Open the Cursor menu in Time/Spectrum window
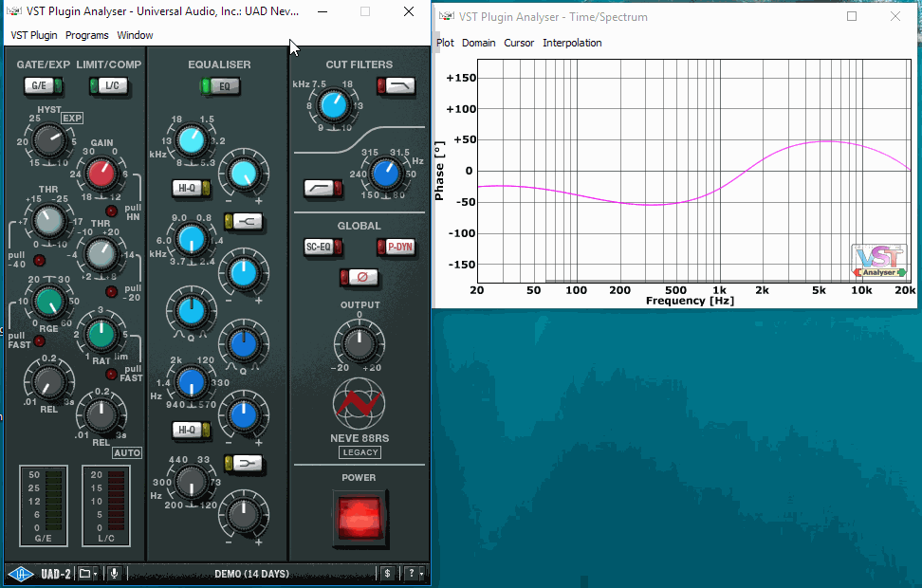Viewport: 922px width, 588px height. [519, 43]
